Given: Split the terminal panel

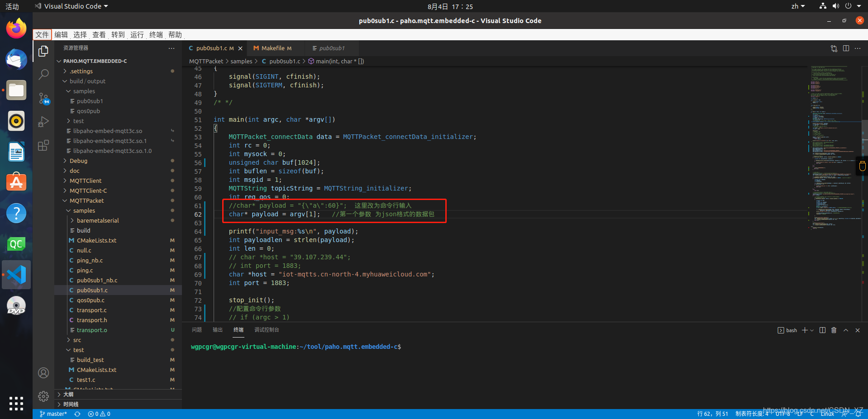Looking at the screenshot, I should (822, 330).
